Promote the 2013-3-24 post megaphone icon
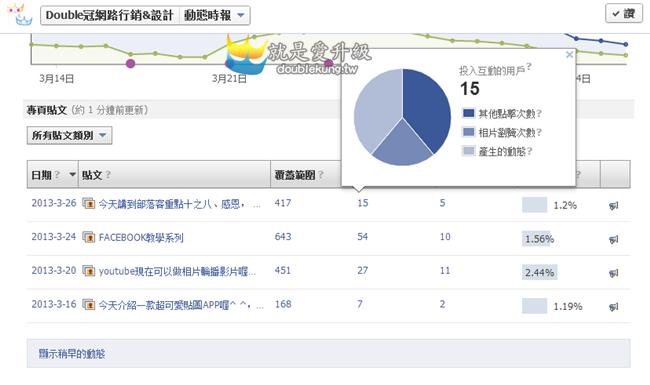This screenshot has height=385, width=650. coord(614,239)
